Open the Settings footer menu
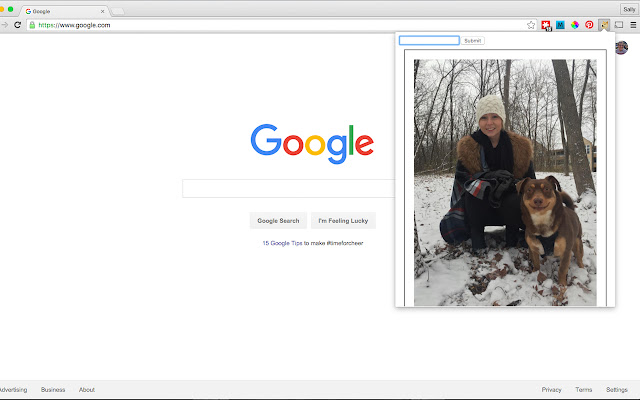Image resolution: width=640 pixels, height=400 pixels. click(617, 390)
